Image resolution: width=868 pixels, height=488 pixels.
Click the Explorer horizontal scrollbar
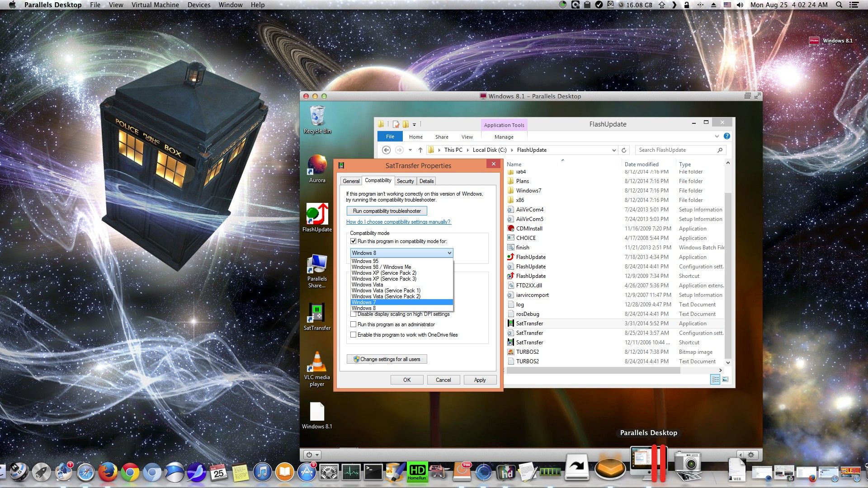click(x=593, y=371)
